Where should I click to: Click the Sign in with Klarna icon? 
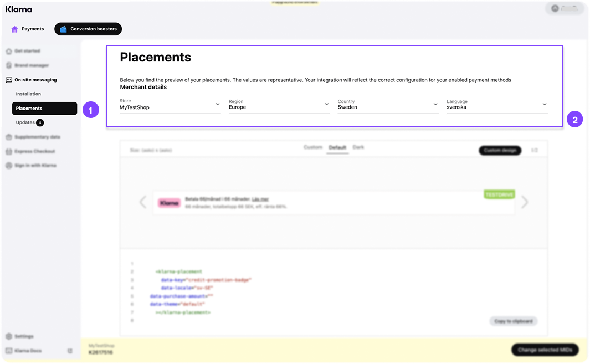[9, 166]
